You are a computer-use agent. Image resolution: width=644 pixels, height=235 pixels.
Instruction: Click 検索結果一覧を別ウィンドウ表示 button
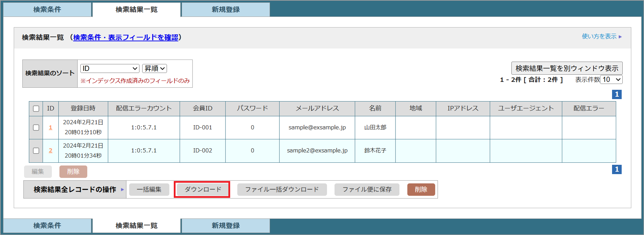coord(567,68)
